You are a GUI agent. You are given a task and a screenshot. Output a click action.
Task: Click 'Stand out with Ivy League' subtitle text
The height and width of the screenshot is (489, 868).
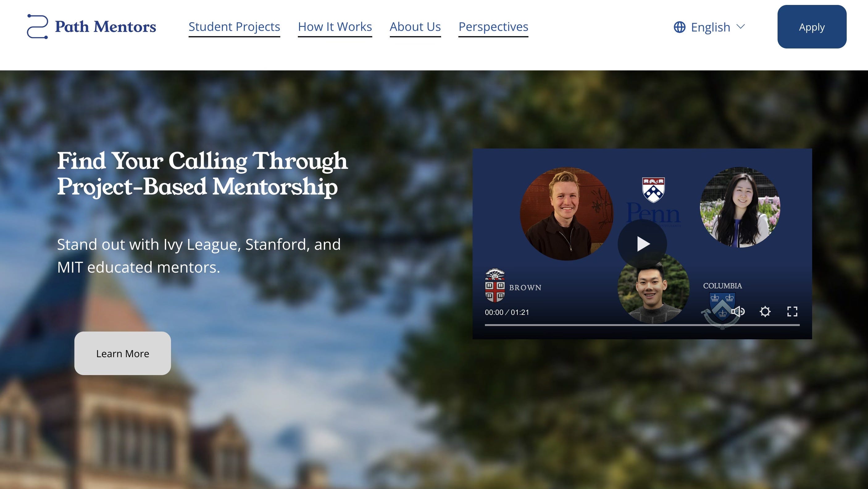tap(199, 255)
